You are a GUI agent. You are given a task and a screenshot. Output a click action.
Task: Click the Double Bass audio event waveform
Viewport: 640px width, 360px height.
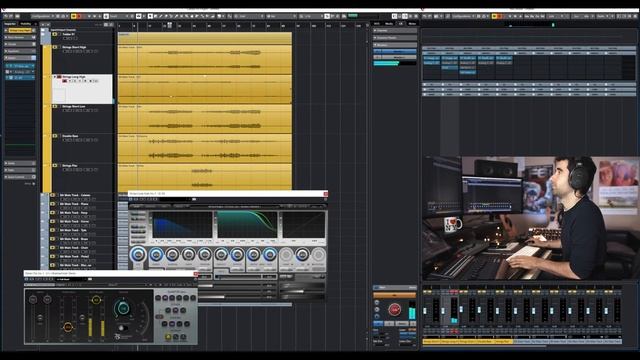205,148
